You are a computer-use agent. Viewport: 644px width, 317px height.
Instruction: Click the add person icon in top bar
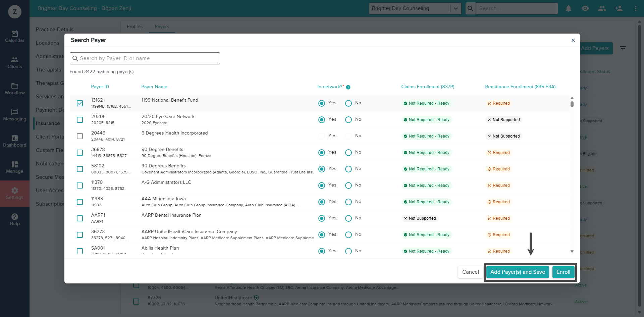click(619, 8)
